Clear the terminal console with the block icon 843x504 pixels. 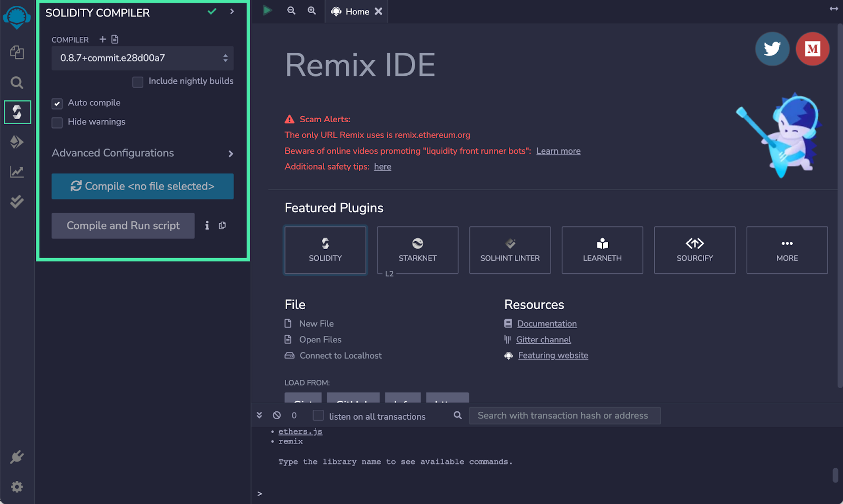point(277,415)
